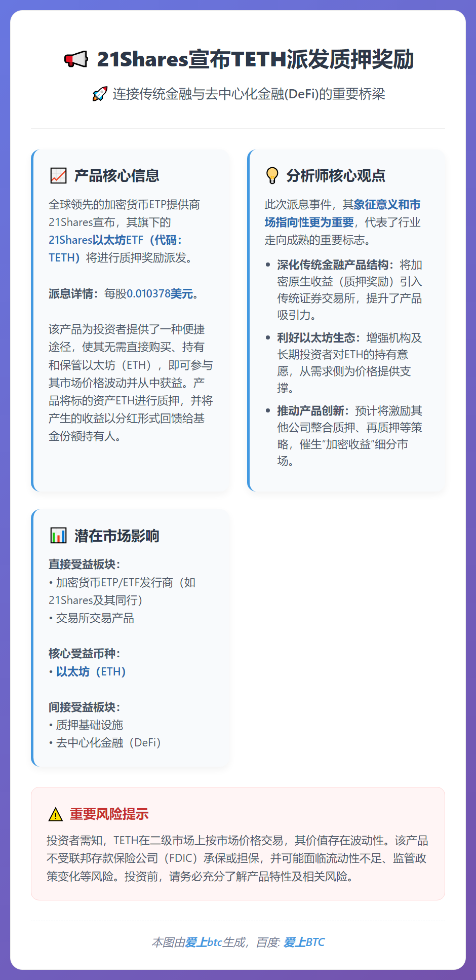Viewport: 476px width, 980px height.
Task: Click the warning triangle icon beside 重要风险提示
Action: click(x=55, y=814)
